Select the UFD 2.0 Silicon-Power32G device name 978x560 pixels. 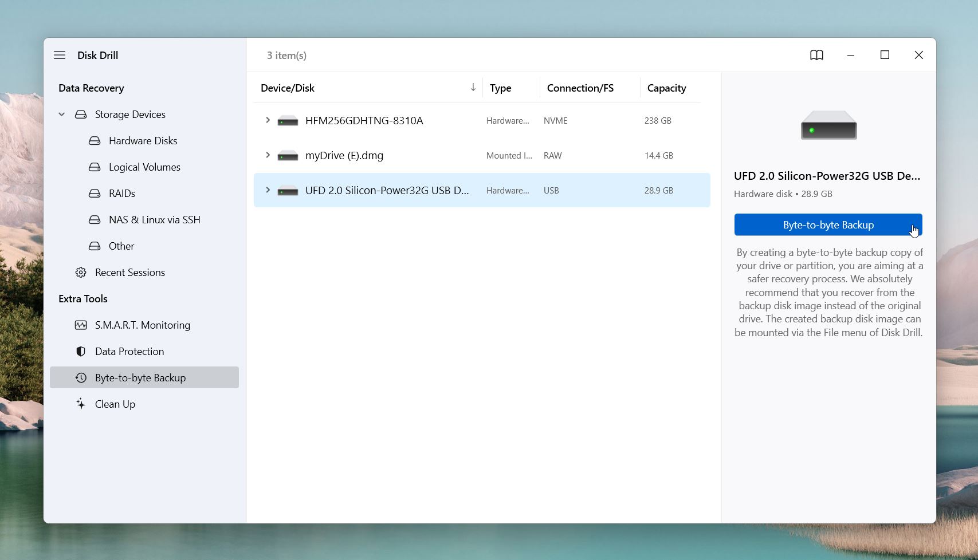click(387, 191)
